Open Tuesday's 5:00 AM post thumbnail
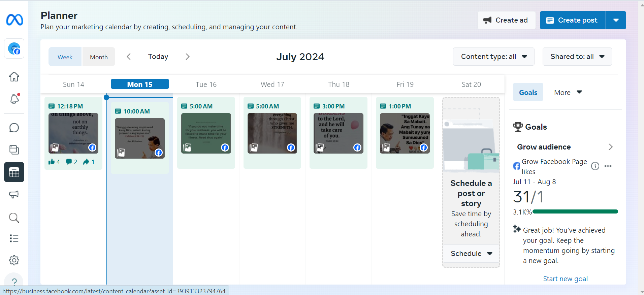The width and height of the screenshot is (644, 295). pyautogui.click(x=206, y=133)
